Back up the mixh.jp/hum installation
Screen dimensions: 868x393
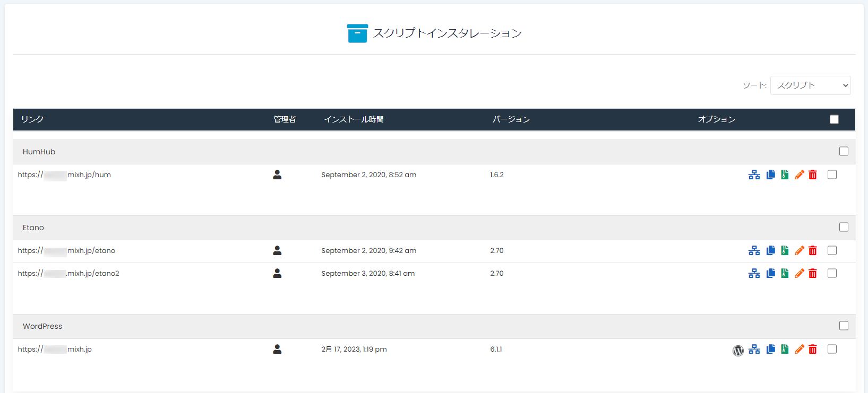tap(785, 174)
